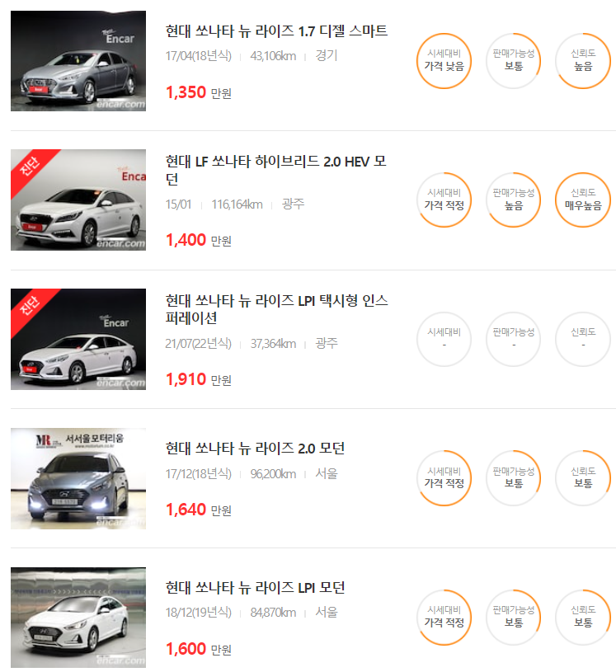Click the 신뢰도 높음 circle of first listing
The height and width of the screenshot is (672, 616).
583,61
